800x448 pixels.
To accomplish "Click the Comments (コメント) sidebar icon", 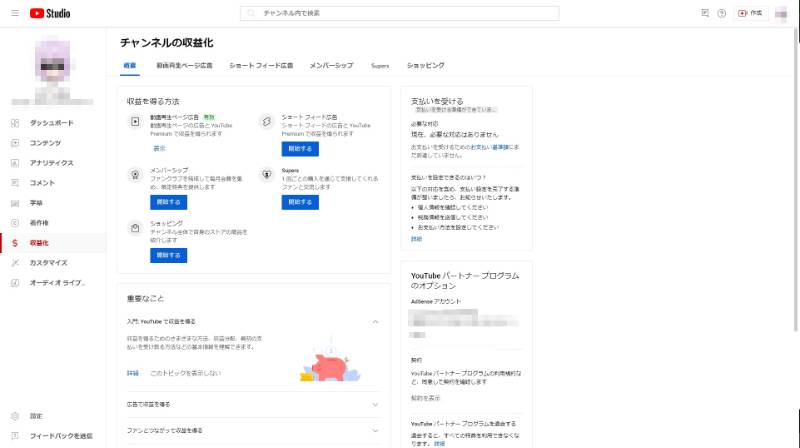I will pyautogui.click(x=15, y=183).
